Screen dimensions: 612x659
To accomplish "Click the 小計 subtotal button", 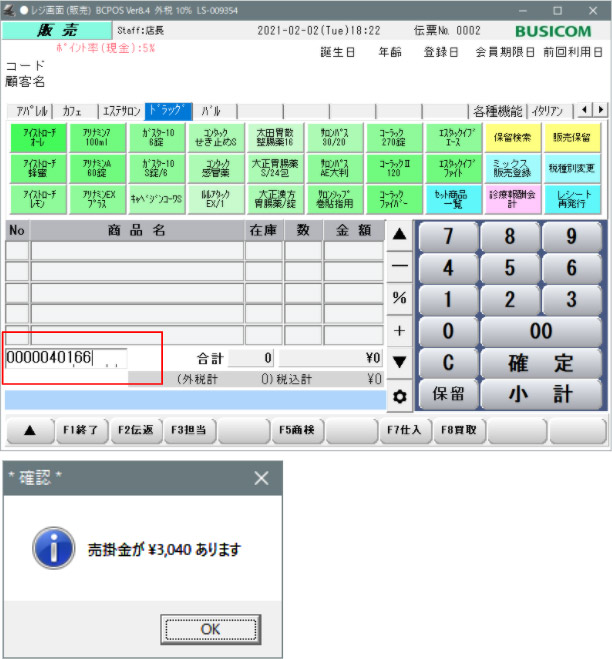I will point(543,394).
